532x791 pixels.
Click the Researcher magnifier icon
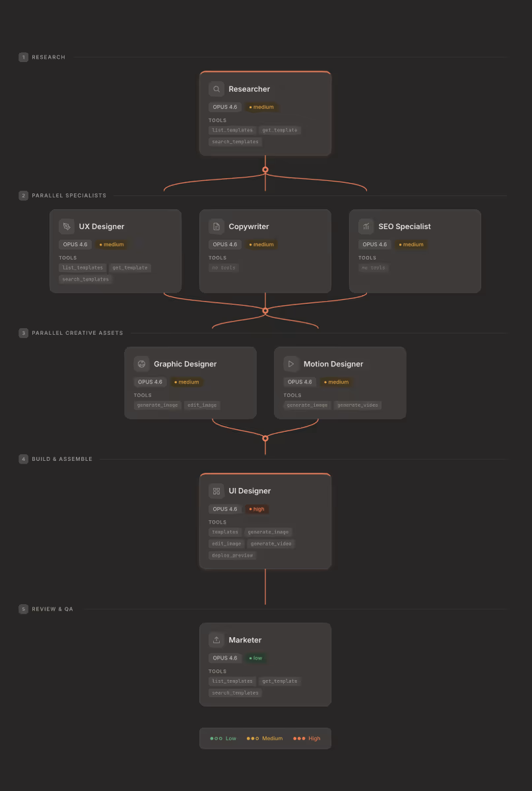(x=216, y=88)
